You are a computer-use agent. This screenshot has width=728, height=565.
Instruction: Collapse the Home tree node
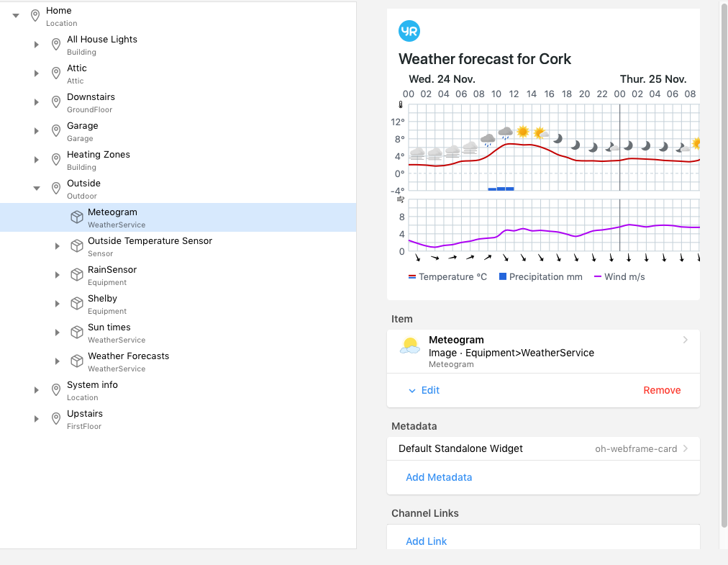[16, 15]
